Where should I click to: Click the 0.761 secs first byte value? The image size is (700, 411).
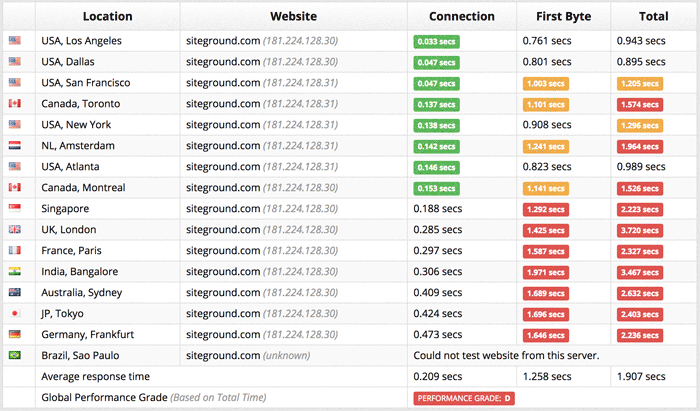547,41
